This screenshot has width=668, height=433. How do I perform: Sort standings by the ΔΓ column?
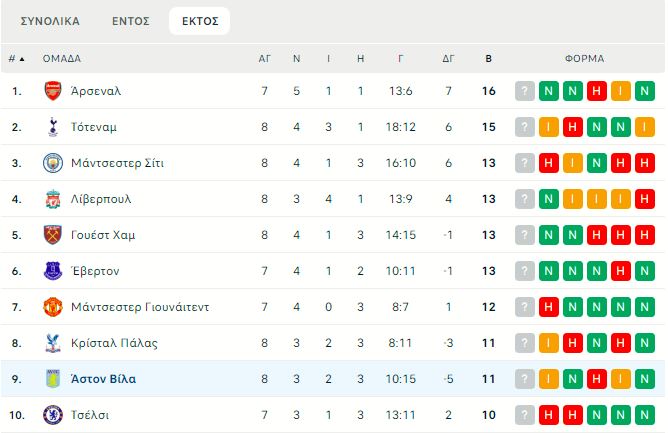point(449,59)
